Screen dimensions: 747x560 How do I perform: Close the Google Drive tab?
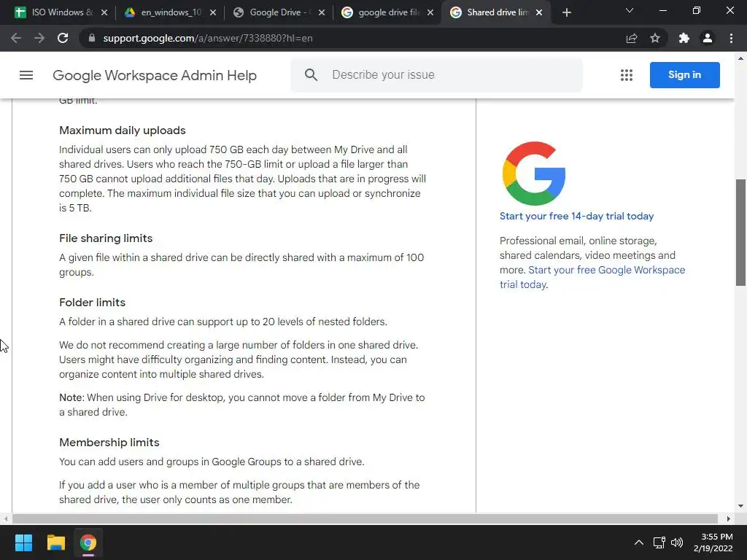pyautogui.click(x=322, y=12)
